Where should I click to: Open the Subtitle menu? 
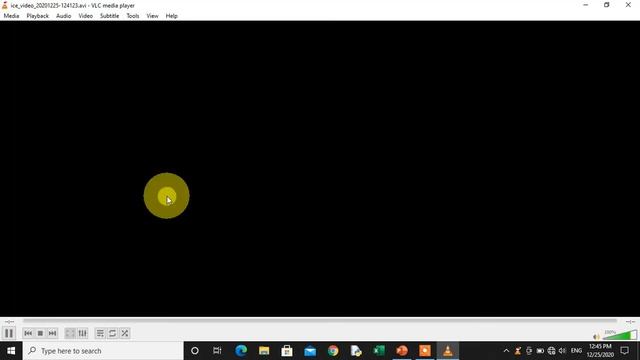coord(109,16)
